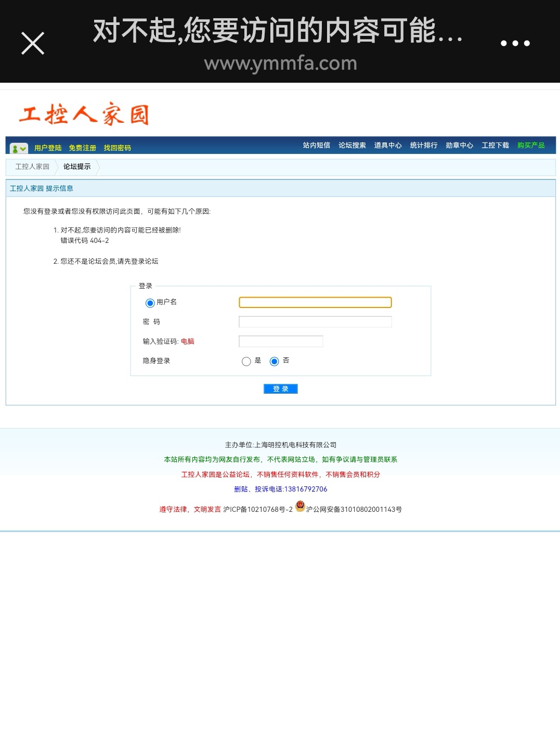
Task: Open 站内短信 messages
Action: pos(316,146)
